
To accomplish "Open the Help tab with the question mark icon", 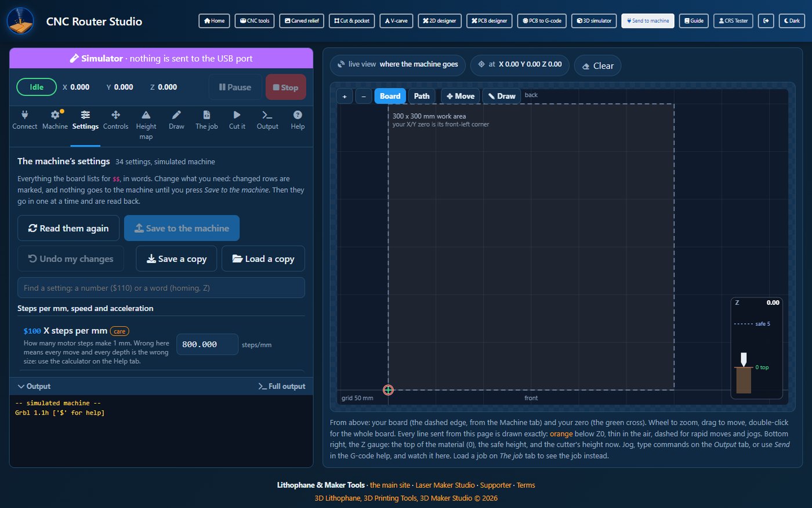I will [x=298, y=121].
